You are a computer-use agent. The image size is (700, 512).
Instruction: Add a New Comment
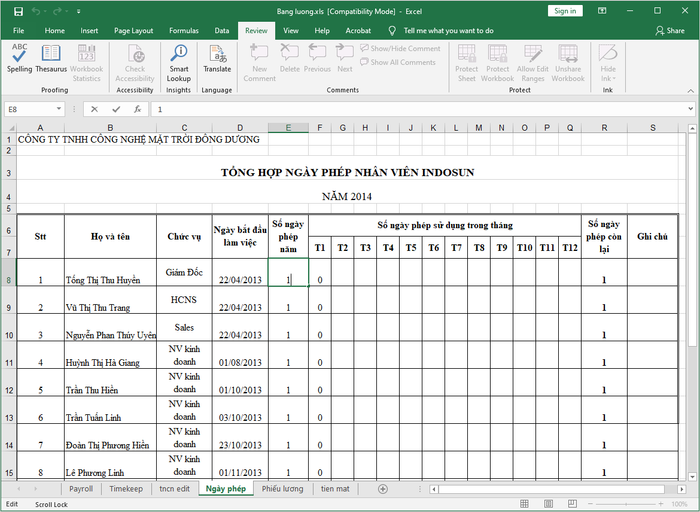259,63
